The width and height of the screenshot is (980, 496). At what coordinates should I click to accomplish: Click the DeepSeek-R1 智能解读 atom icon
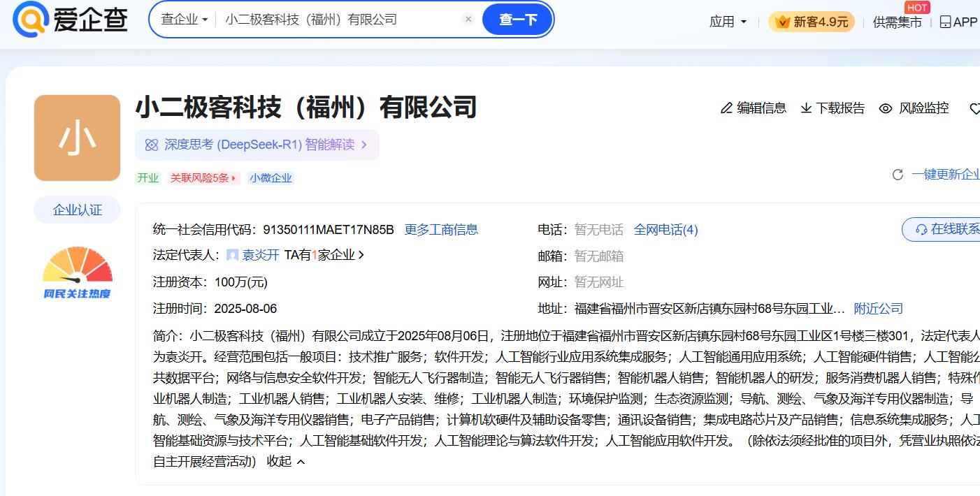[x=152, y=145]
